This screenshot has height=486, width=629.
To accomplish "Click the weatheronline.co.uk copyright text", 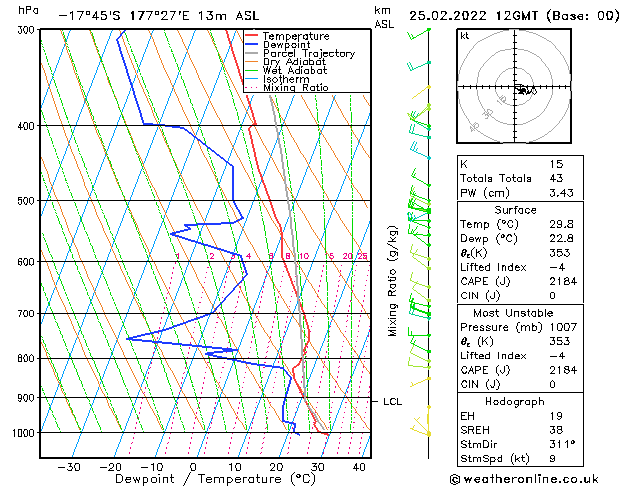I will coord(524,479).
